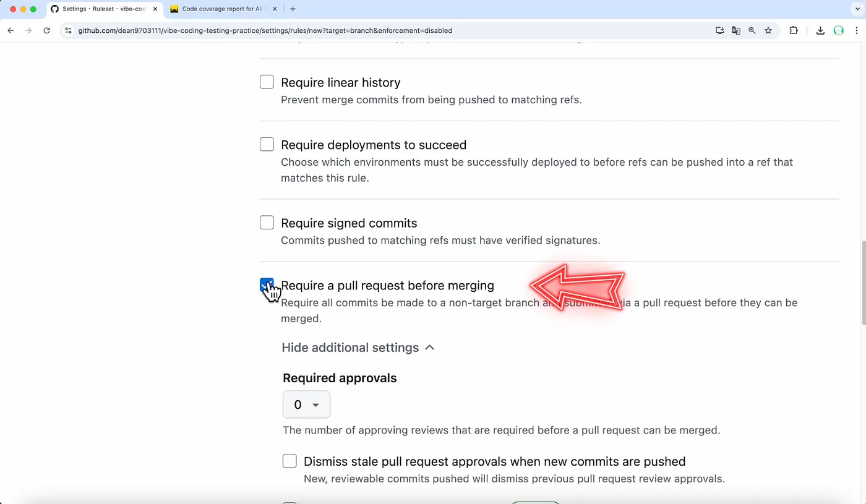This screenshot has height=504, width=866.
Task: Enable Require linear history checkbox
Action: [x=267, y=82]
